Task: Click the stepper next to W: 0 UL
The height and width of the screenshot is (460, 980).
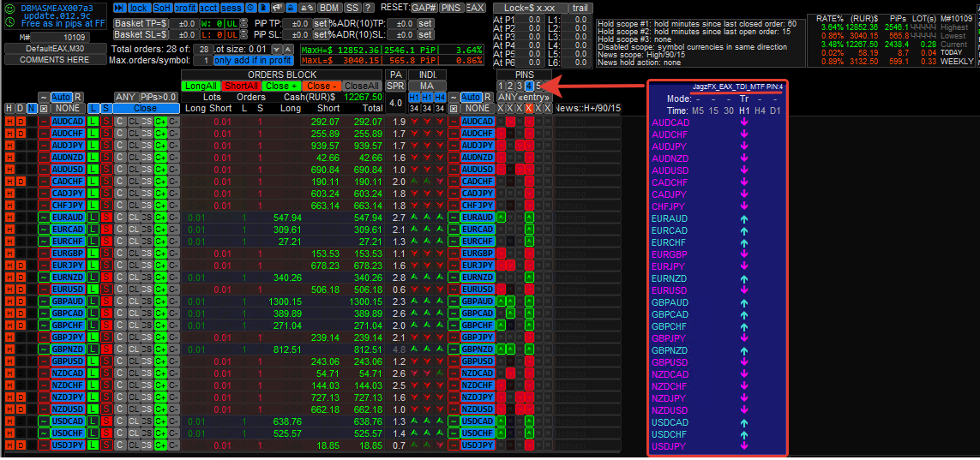Action: (x=243, y=23)
